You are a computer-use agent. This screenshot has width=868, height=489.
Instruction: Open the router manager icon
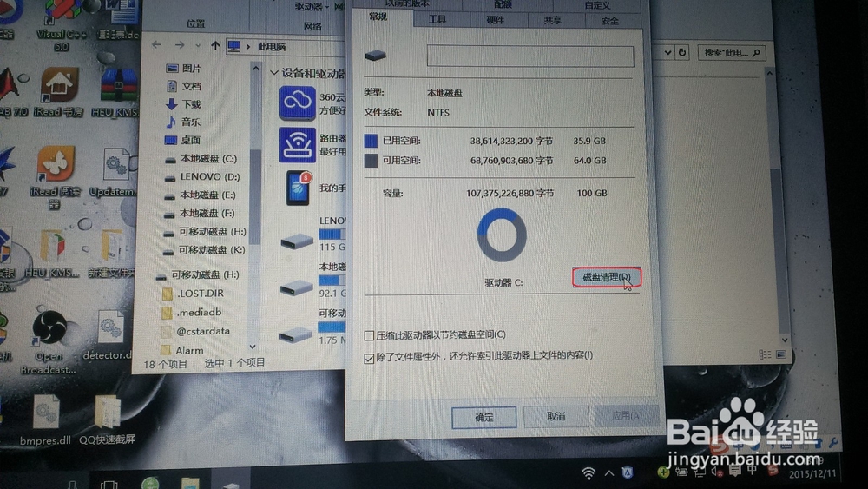tap(297, 144)
